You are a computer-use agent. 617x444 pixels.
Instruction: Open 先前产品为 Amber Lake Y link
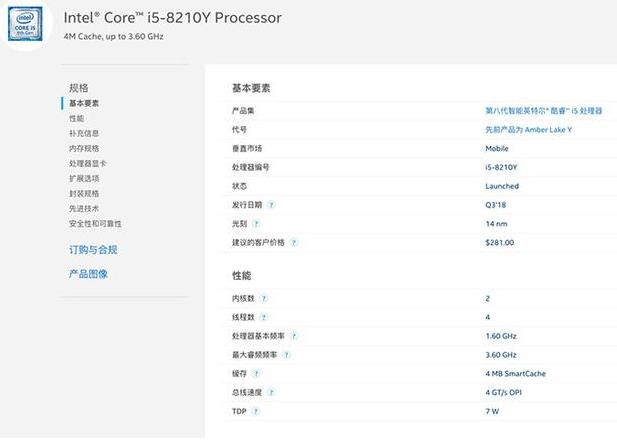[528, 130]
